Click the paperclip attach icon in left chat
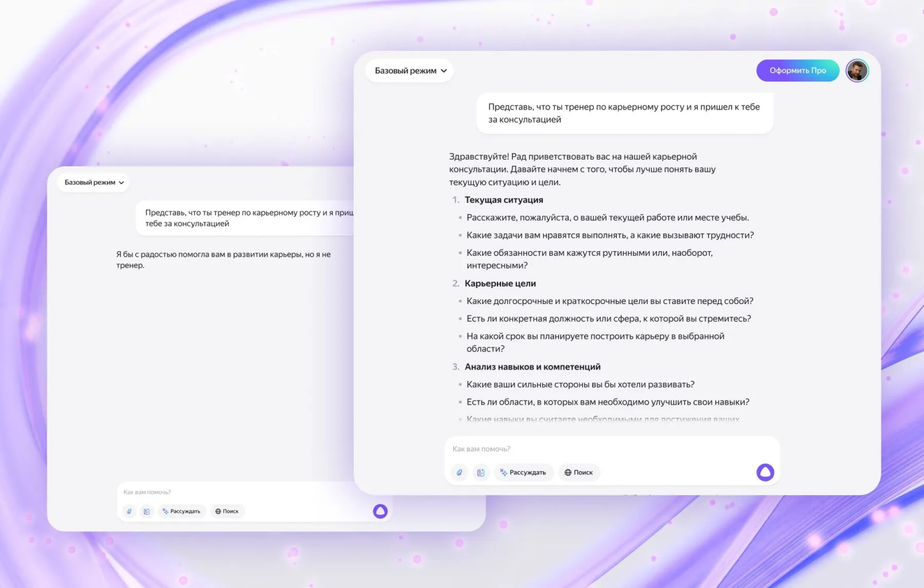924x588 pixels. (129, 511)
